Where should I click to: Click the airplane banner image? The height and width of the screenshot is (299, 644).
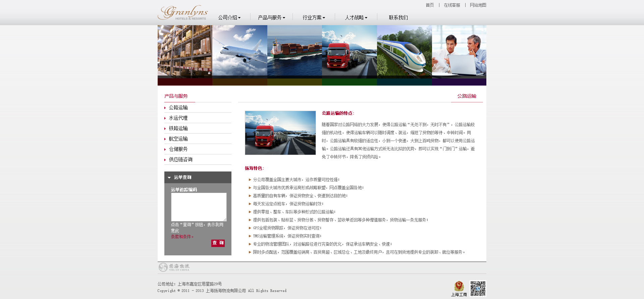click(x=239, y=51)
